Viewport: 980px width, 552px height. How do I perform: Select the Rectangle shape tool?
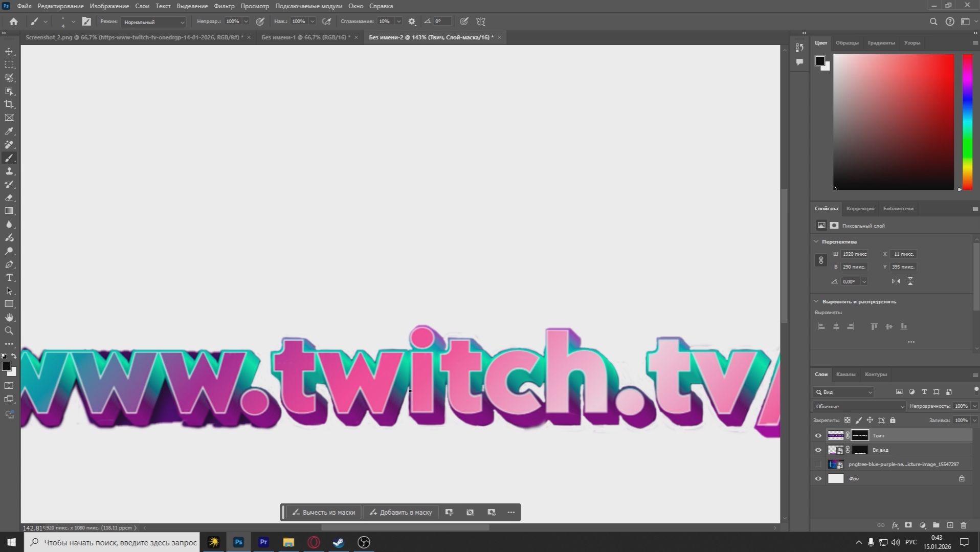9,304
